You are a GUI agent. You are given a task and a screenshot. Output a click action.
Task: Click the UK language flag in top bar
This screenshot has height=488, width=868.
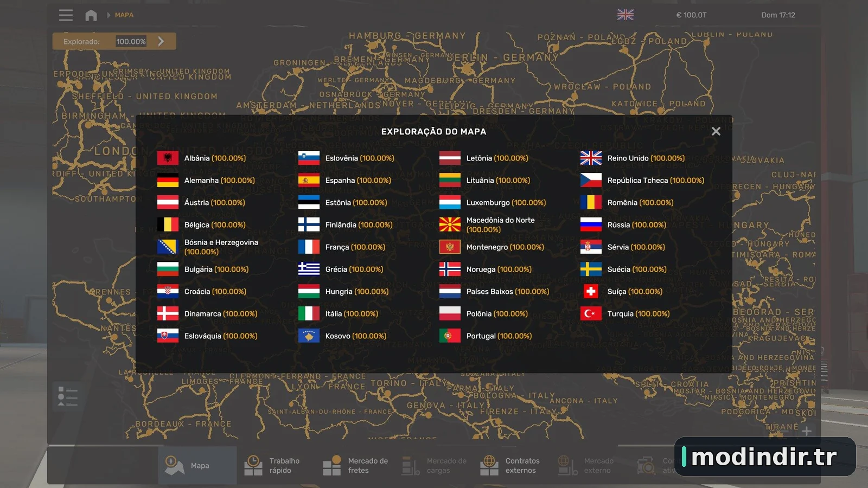(626, 15)
